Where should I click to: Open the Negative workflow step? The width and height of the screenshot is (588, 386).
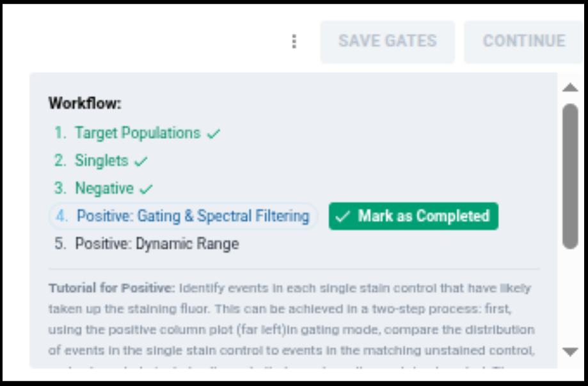[104, 189]
